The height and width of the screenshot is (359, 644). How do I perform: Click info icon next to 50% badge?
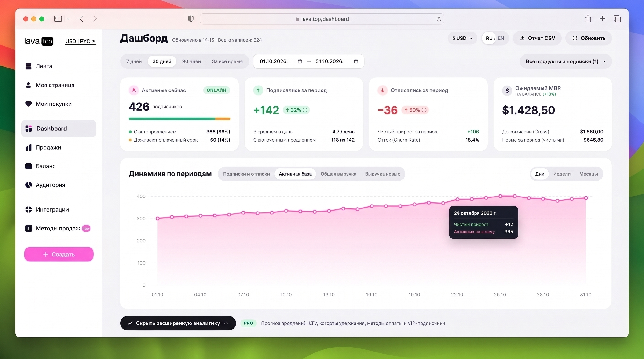click(x=424, y=110)
